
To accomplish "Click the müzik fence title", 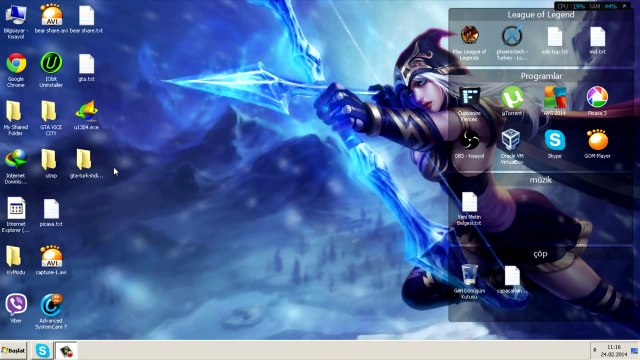I will pyautogui.click(x=541, y=180).
